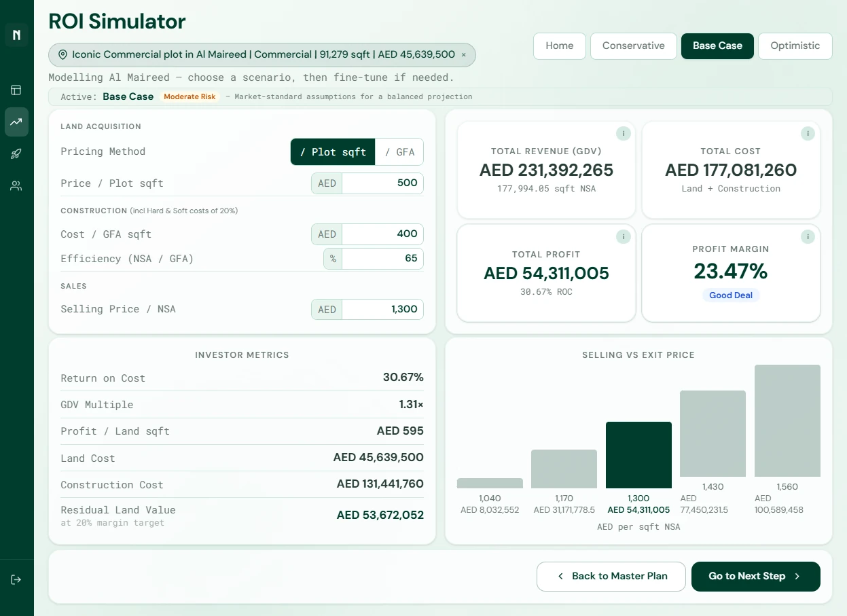Click the right chevron on Go to Next Step

coord(797,576)
